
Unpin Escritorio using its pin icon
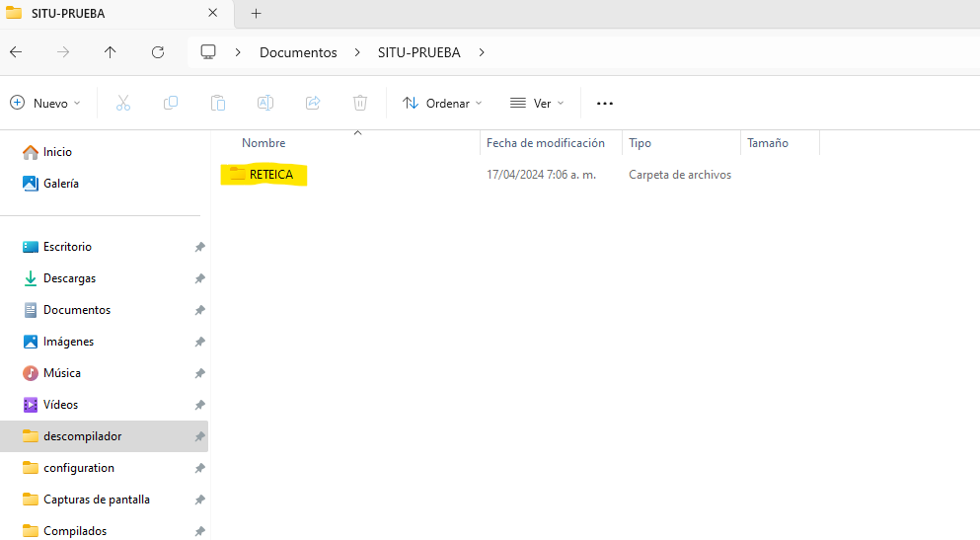click(x=199, y=247)
